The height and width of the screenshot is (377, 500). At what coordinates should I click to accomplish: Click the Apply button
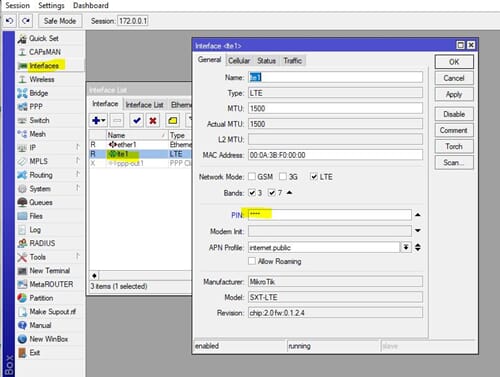tap(454, 94)
